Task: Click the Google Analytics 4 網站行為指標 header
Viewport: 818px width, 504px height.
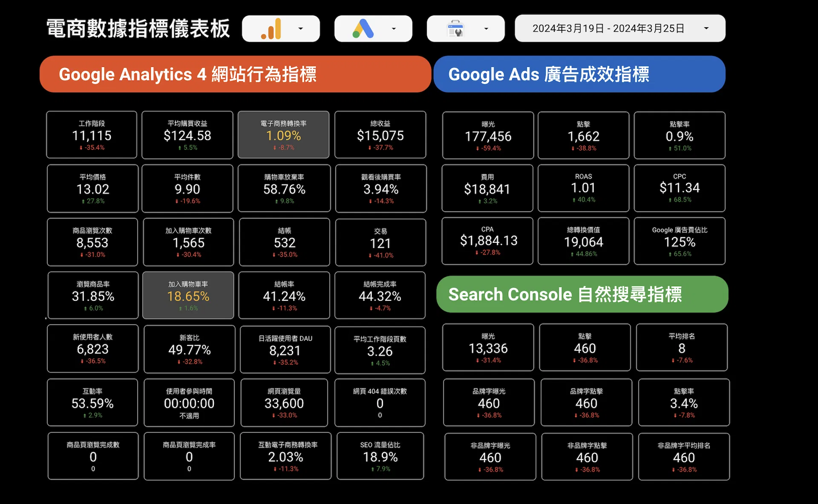Action: pyautogui.click(x=235, y=74)
